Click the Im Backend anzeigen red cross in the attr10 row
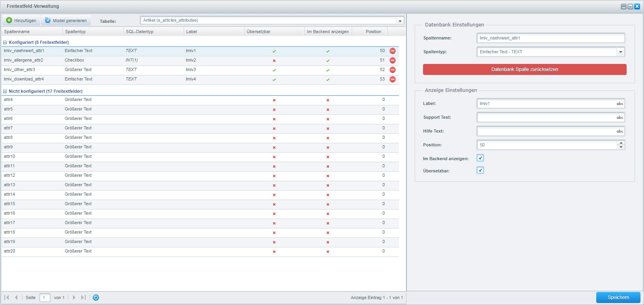The width and height of the screenshot is (644, 305). [x=328, y=157]
